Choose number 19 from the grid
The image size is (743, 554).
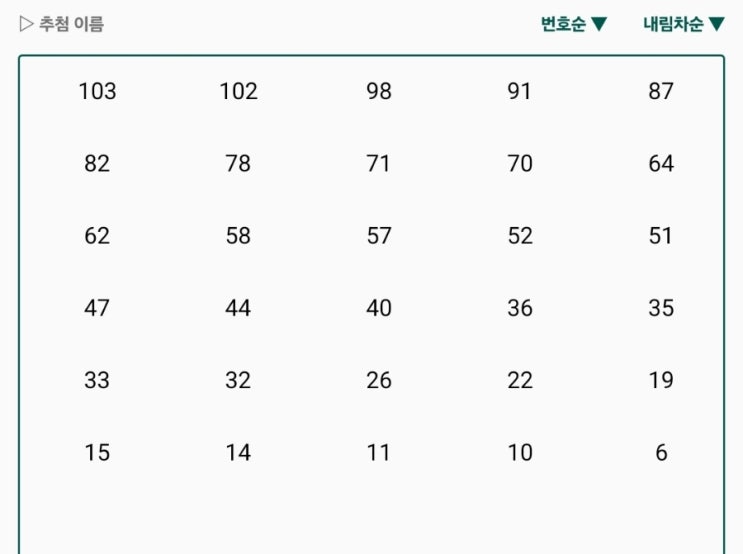pos(661,380)
